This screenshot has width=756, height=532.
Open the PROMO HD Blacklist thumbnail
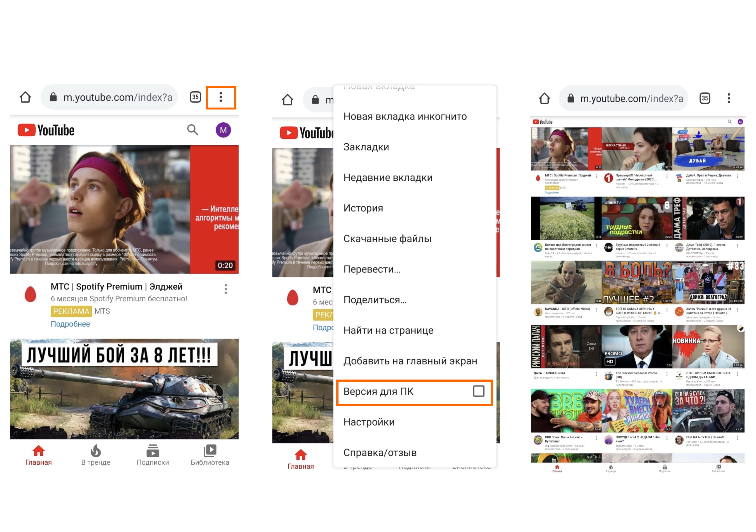(637, 346)
